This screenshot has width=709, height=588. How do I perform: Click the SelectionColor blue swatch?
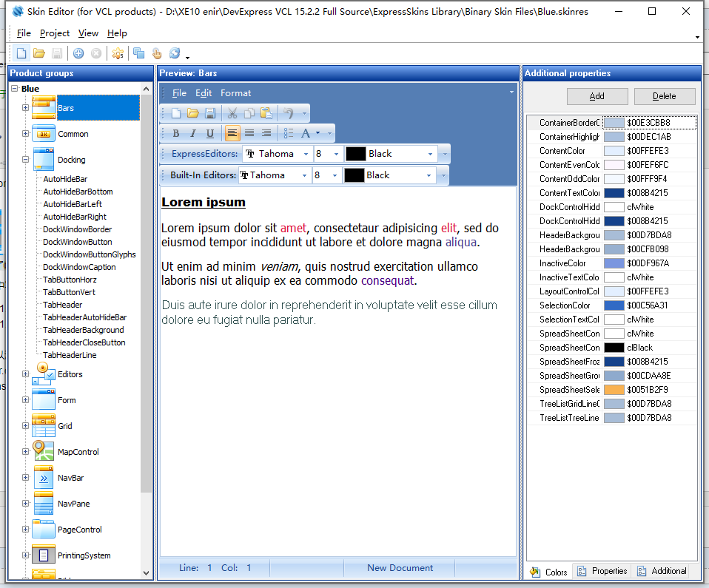[614, 305]
